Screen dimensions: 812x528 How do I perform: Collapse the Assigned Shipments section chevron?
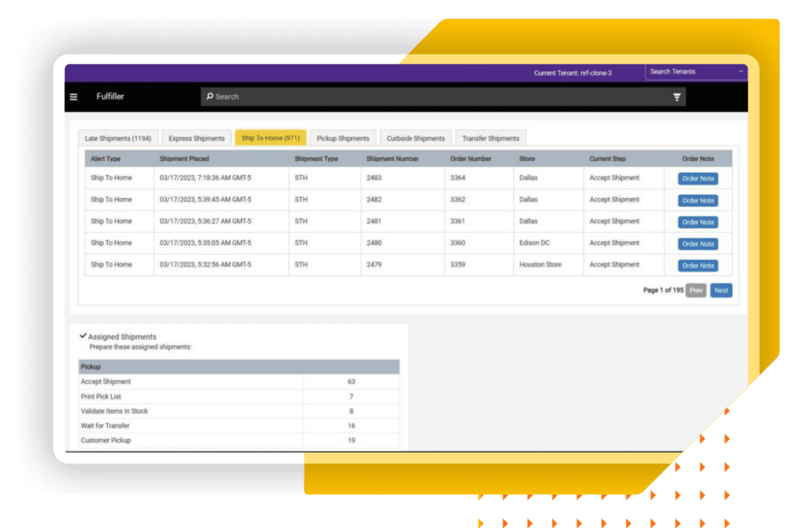(83, 336)
